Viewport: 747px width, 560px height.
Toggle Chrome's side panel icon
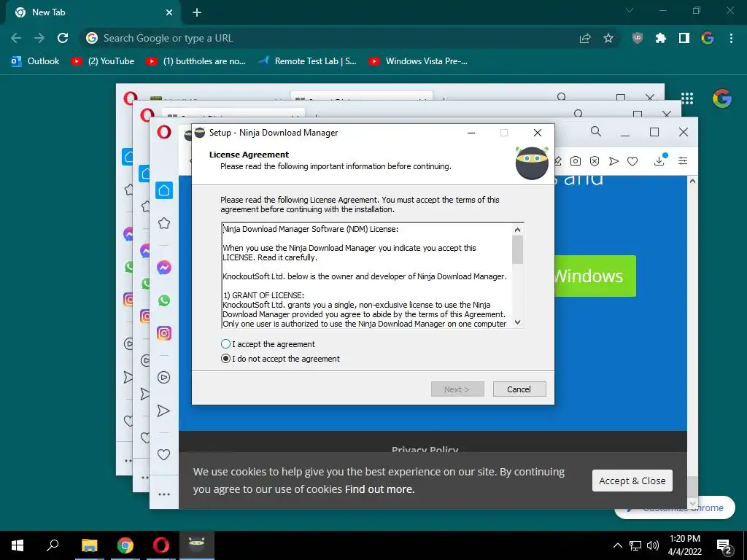point(684,38)
